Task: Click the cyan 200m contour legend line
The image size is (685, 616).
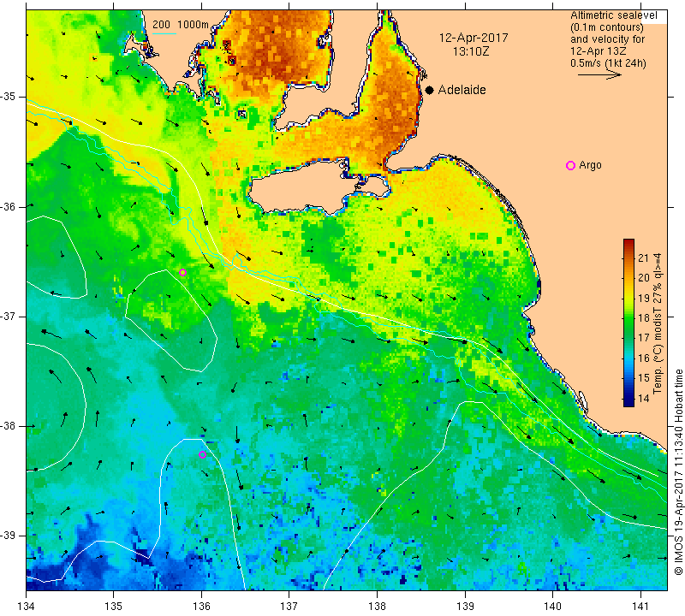Action: coord(164,33)
